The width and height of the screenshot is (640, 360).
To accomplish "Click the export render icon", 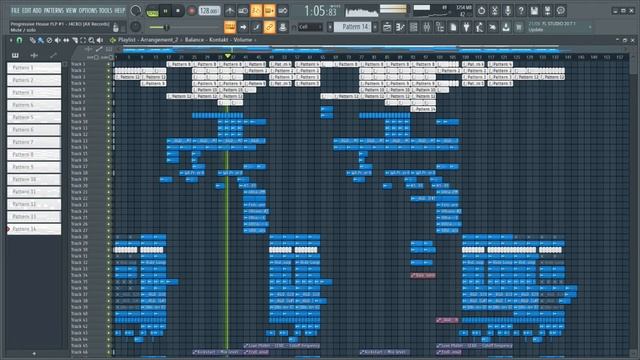I will tap(547, 11).
